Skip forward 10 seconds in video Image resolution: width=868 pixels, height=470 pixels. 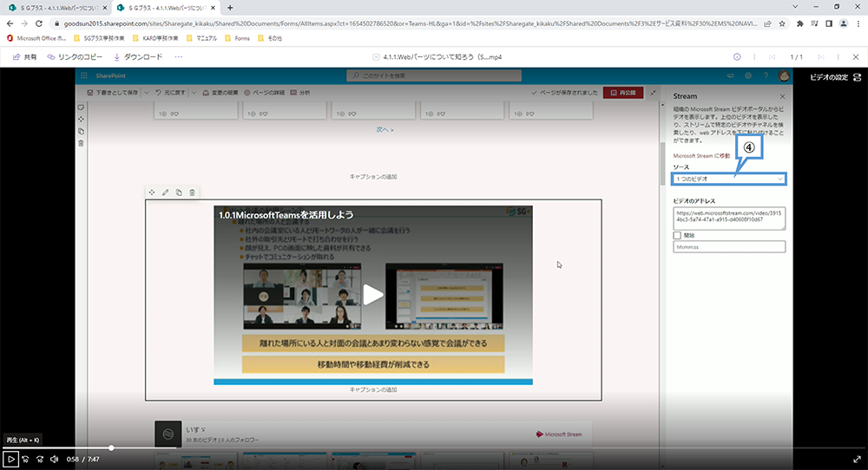pyautogui.click(x=40, y=459)
